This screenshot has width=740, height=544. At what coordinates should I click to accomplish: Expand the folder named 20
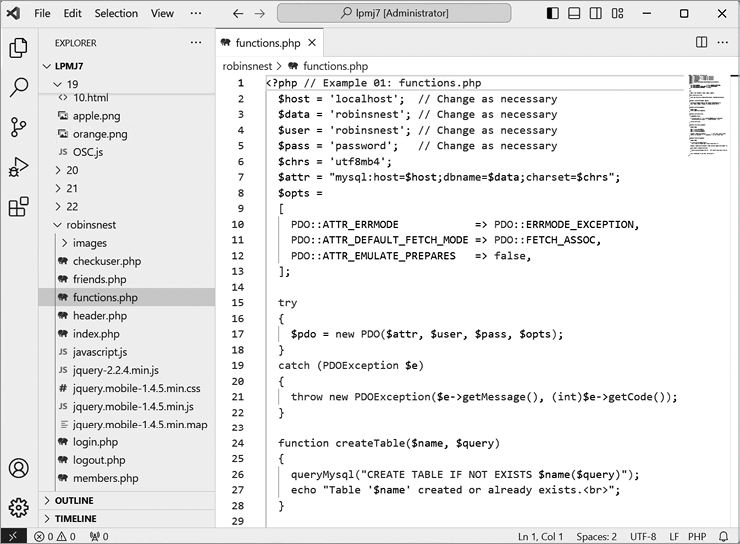pos(71,170)
